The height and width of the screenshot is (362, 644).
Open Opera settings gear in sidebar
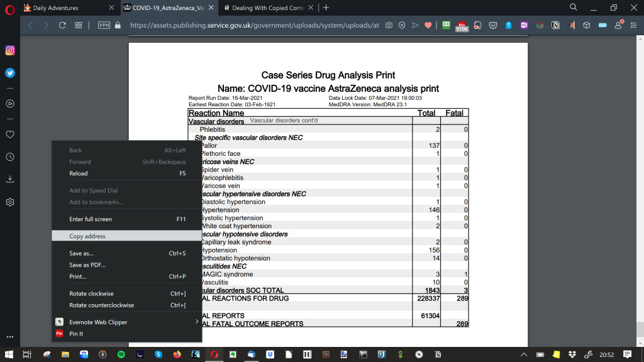click(x=10, y=202)
